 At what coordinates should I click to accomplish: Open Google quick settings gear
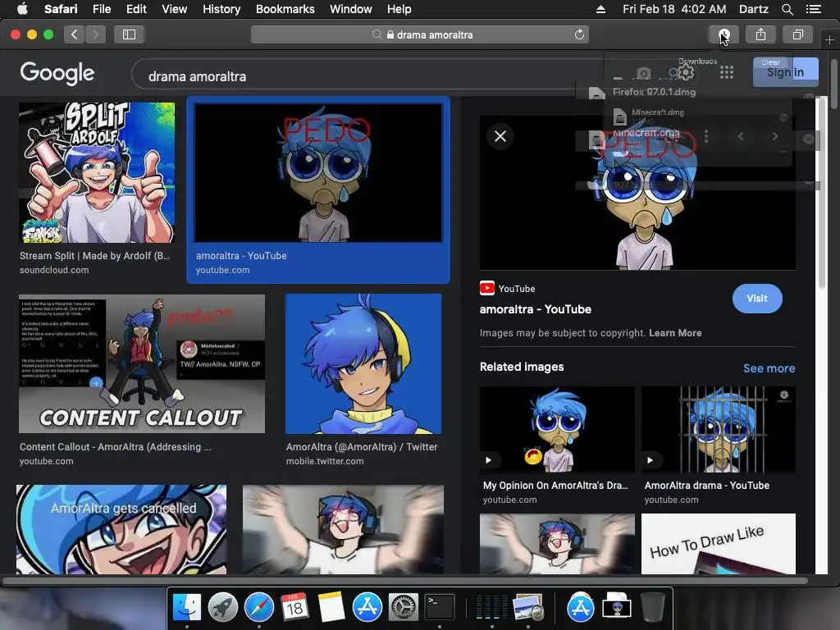686,72
